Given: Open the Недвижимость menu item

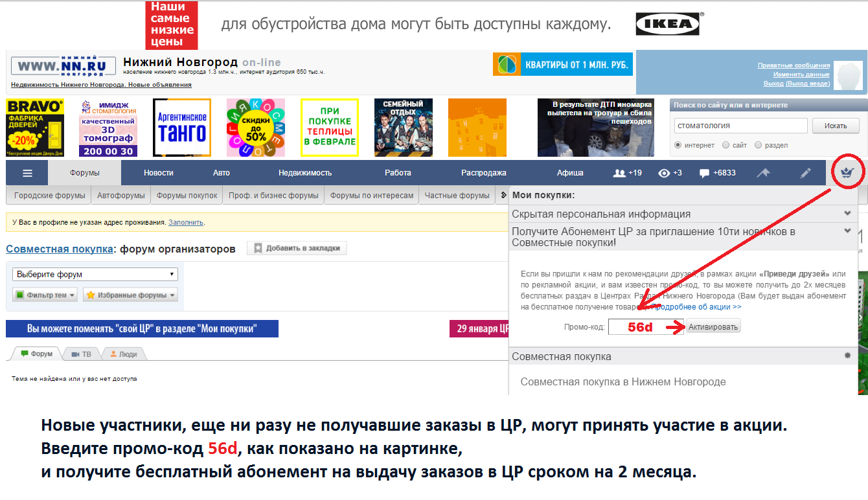Looking at the screenshot, I should click(x=305, y=173).
